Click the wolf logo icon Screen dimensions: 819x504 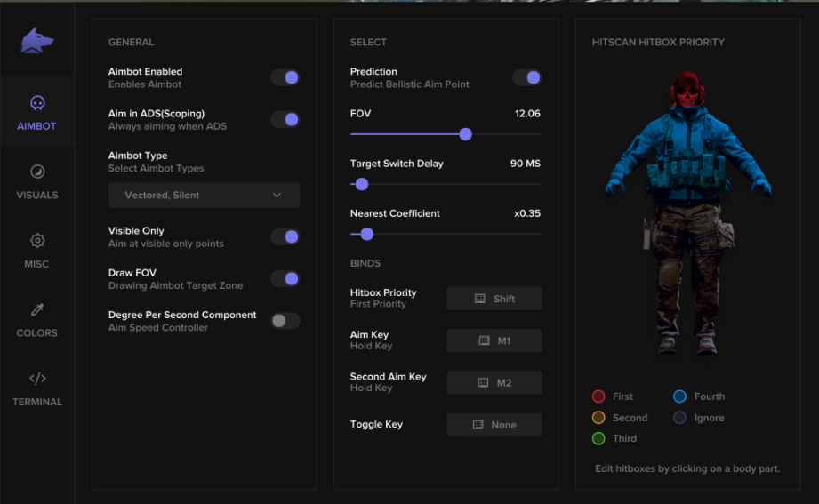[36, 40]
